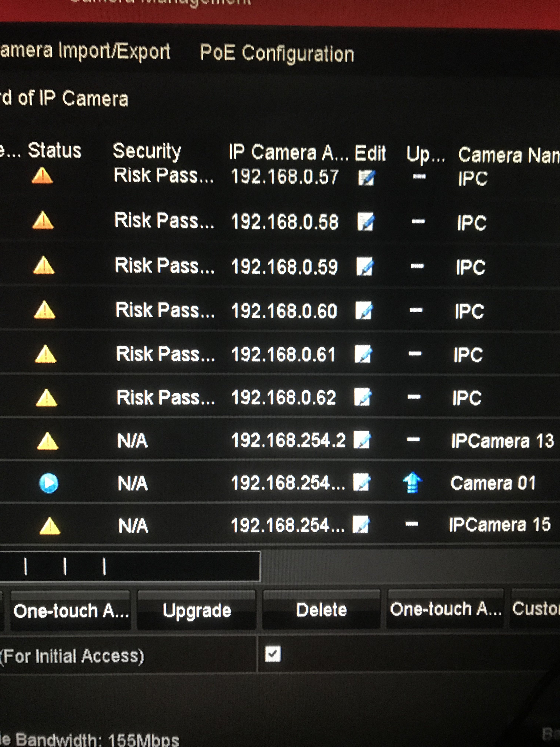Open edit for camera 192.168.0.61
Screen dimensions: 560x747
click(x=363, y=354)
